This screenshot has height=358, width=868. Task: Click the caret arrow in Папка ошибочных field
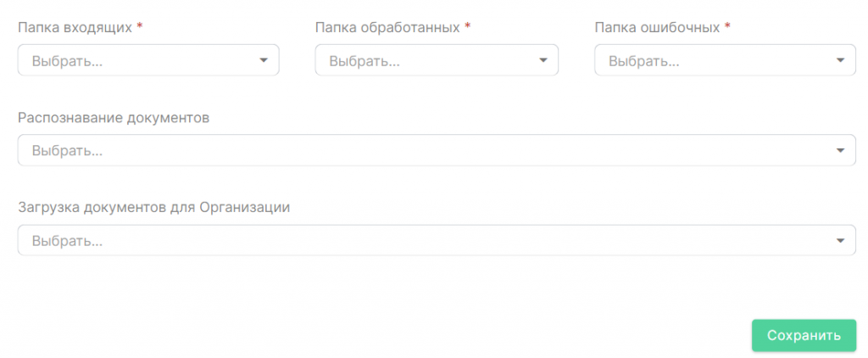pos(840,60)
